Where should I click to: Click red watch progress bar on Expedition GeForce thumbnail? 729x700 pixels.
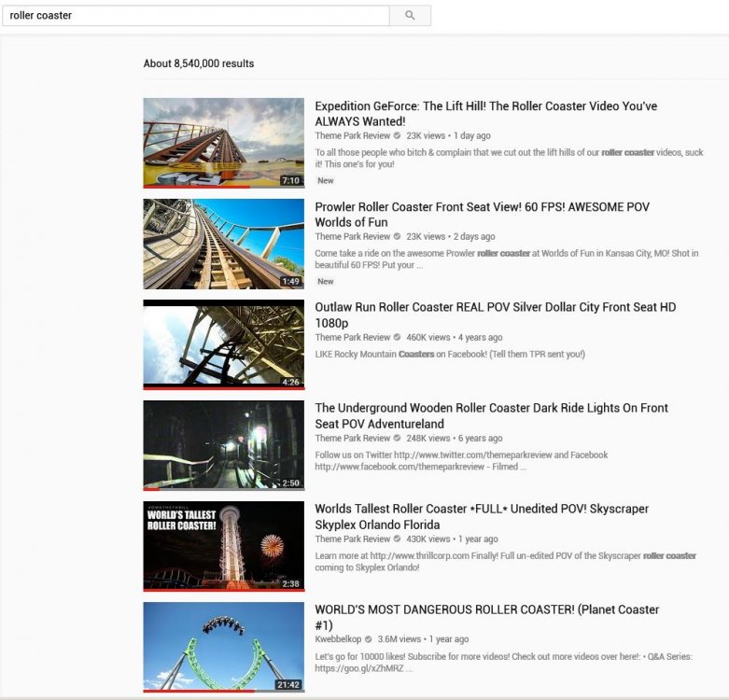click(196, 187)
